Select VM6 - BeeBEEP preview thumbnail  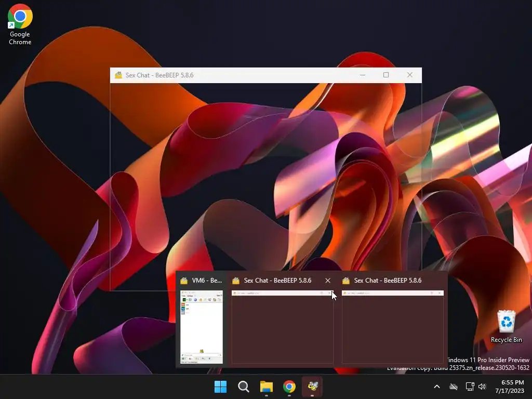pyautogui.click(x=202, y=327)
